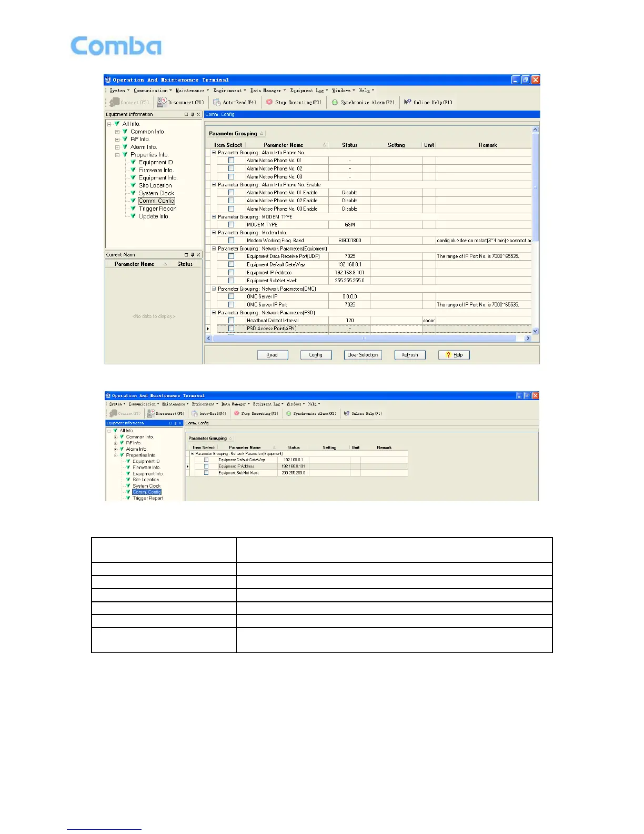Open the Data Manager menu in upper window
644x834 pixels.
(267, 91)
